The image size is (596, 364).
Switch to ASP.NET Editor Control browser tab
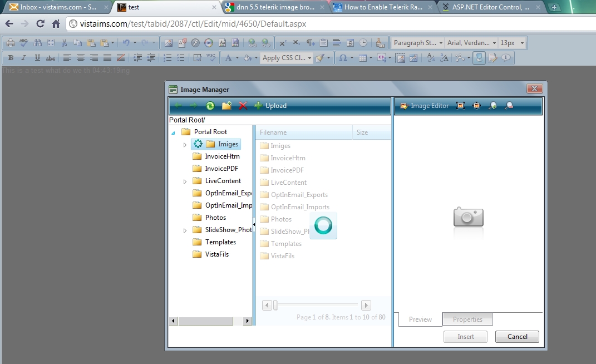point(491,7)
